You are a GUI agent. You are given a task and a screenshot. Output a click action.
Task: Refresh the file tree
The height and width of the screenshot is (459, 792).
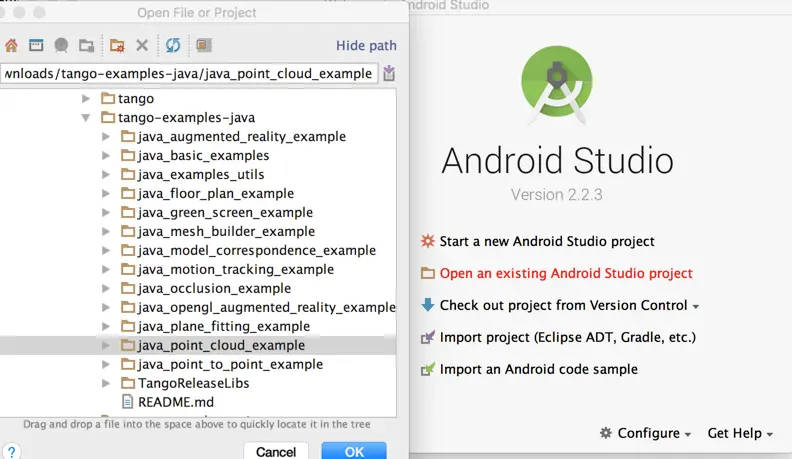[173, 45]
